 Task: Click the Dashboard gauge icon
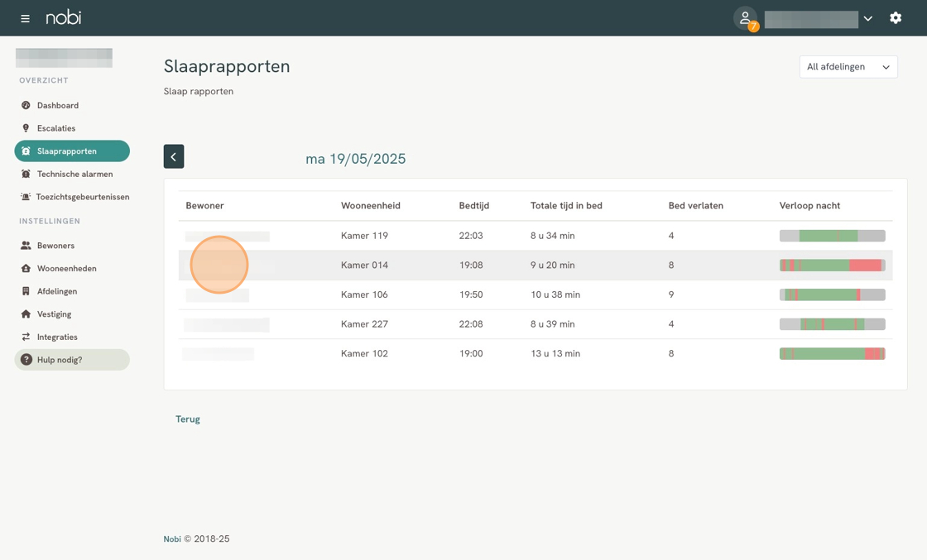point(26,106)
